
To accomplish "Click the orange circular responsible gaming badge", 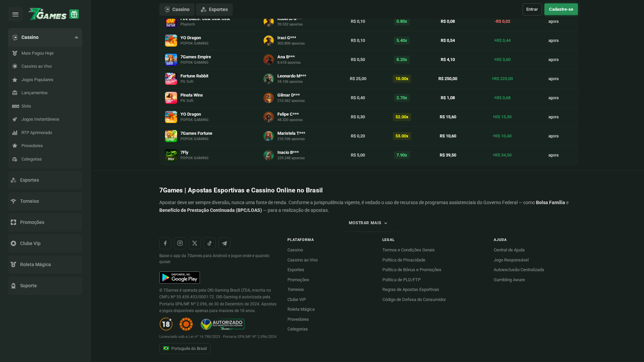I will coord(186,324).
